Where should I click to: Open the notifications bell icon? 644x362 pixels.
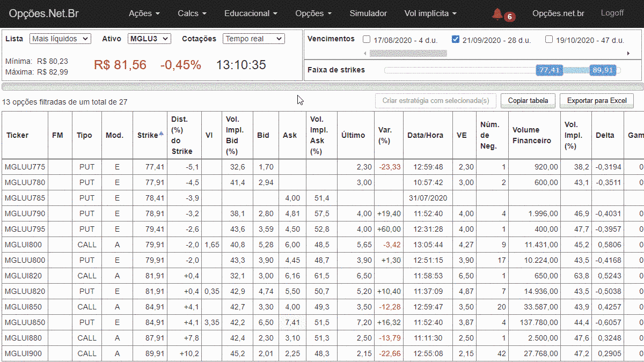click(497, 14)
